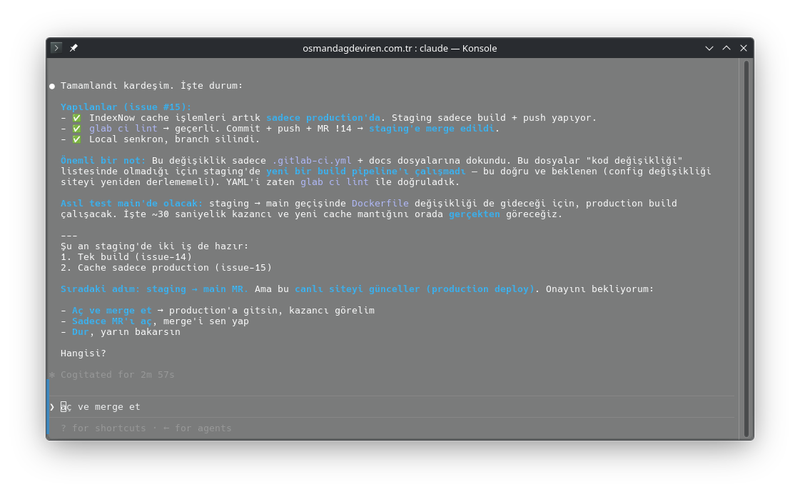Click the 'staging'e merge edildi' text

tap(432, 128)
